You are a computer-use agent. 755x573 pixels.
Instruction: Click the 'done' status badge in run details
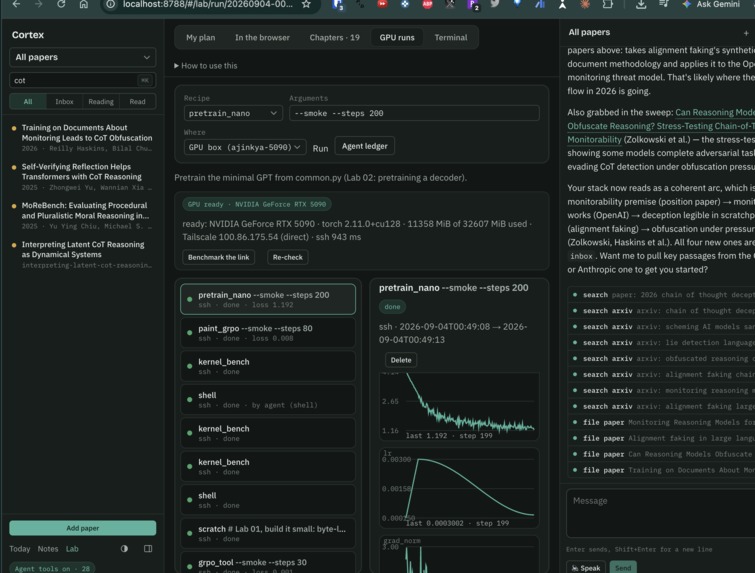point(392,306)
